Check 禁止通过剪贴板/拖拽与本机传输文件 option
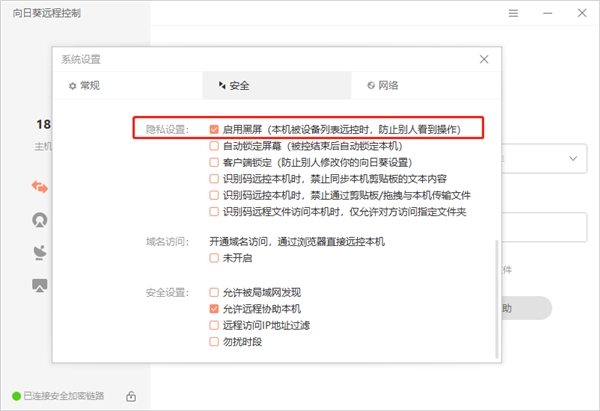This screenshot has height=411, width=600. coord(214,195)
